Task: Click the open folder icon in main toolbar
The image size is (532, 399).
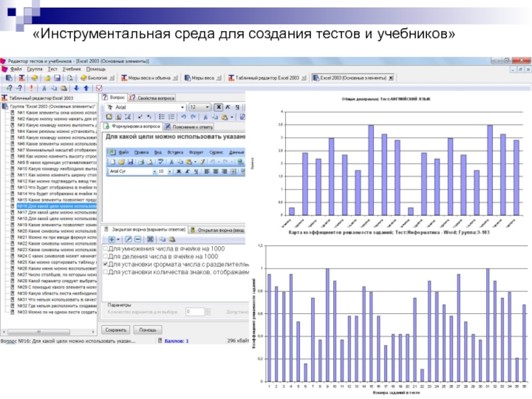Action: click(47, 78)
